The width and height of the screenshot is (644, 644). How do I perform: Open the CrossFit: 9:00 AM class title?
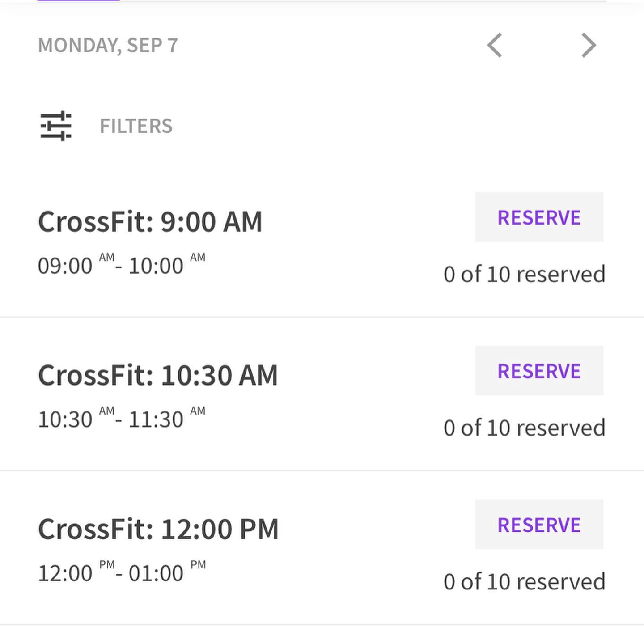click(150, 222)
